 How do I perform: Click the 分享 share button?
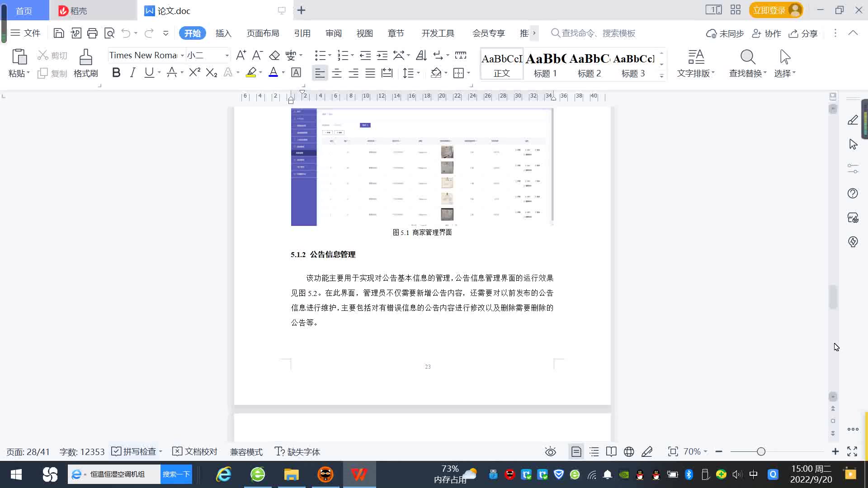[803, 33]
